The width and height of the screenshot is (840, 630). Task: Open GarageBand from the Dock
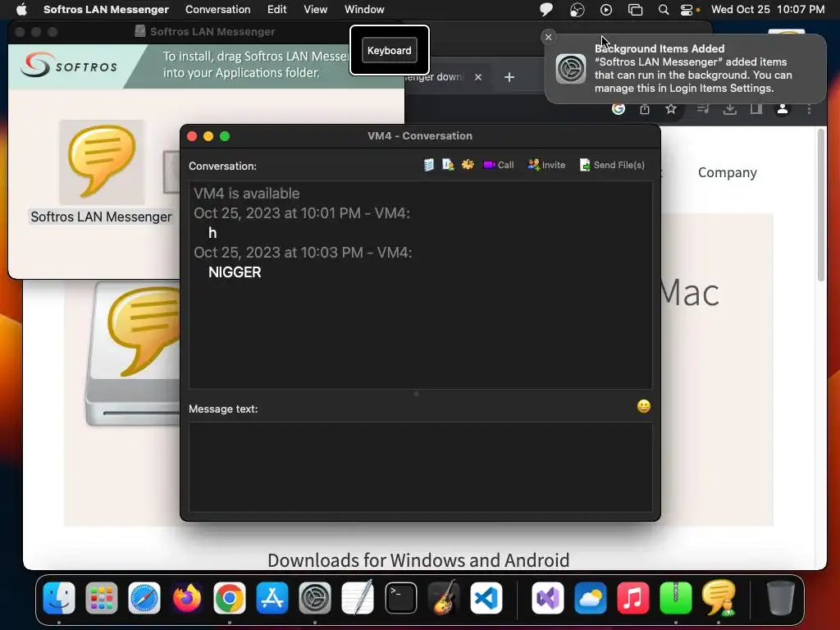tap(444, 597)
